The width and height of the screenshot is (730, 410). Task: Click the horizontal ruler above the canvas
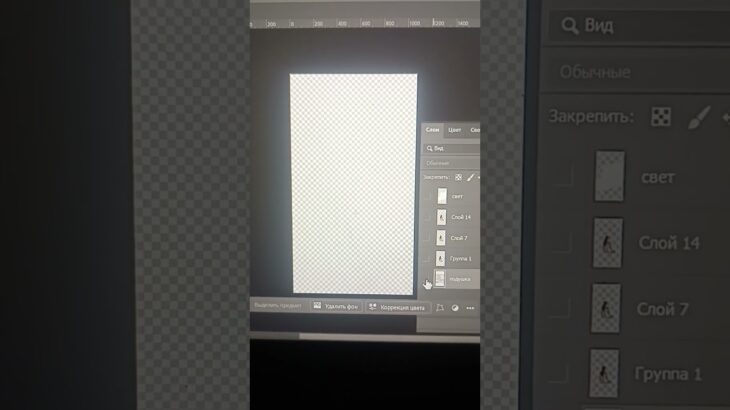pos(365,23)
